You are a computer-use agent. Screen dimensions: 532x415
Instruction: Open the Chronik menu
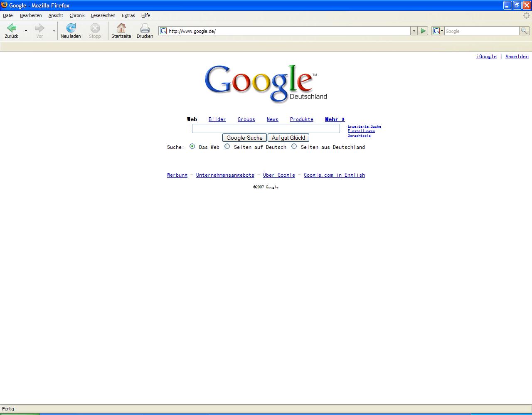pos(77,15)
